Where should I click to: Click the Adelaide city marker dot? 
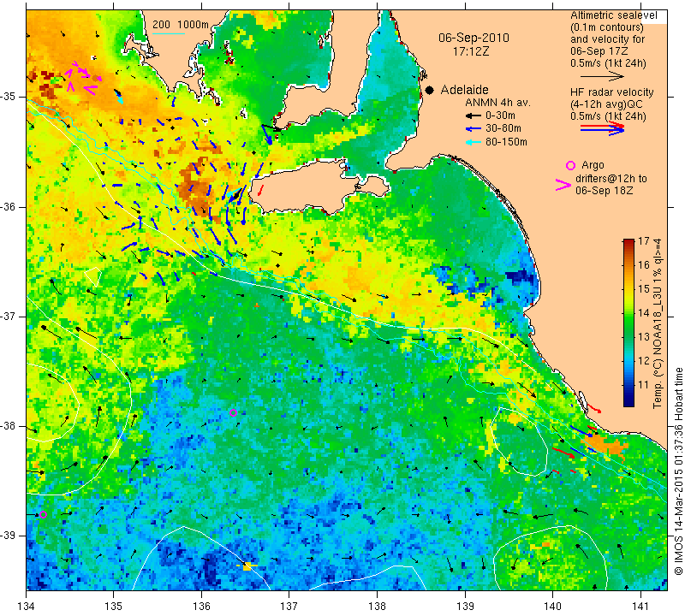430,91
